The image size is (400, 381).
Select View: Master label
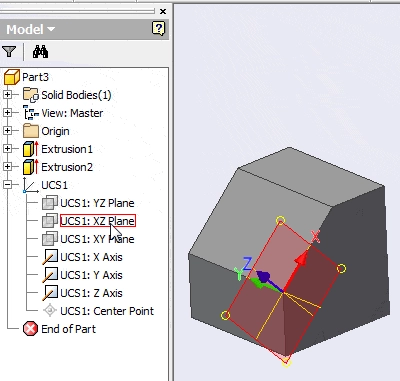coord(72,113)
